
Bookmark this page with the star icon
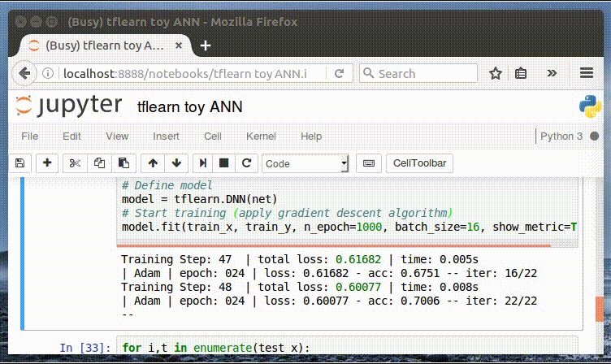(x=496, y=73)
